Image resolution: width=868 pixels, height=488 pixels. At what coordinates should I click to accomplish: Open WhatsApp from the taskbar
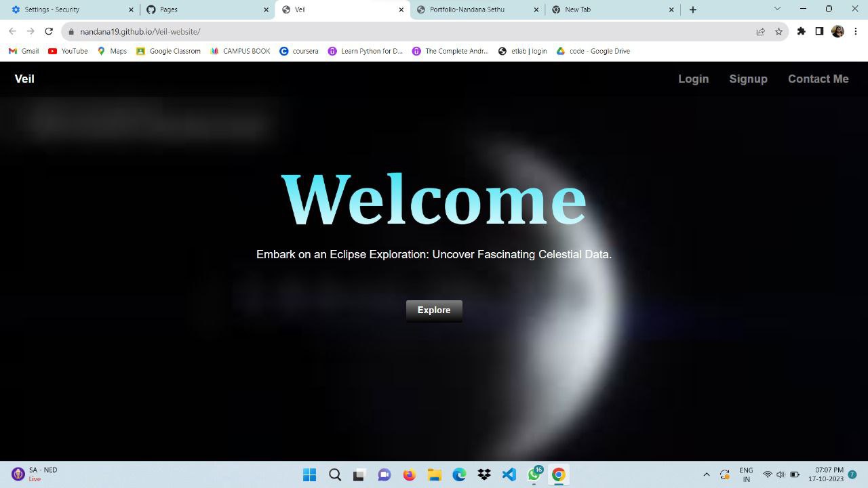click(534, 474)
